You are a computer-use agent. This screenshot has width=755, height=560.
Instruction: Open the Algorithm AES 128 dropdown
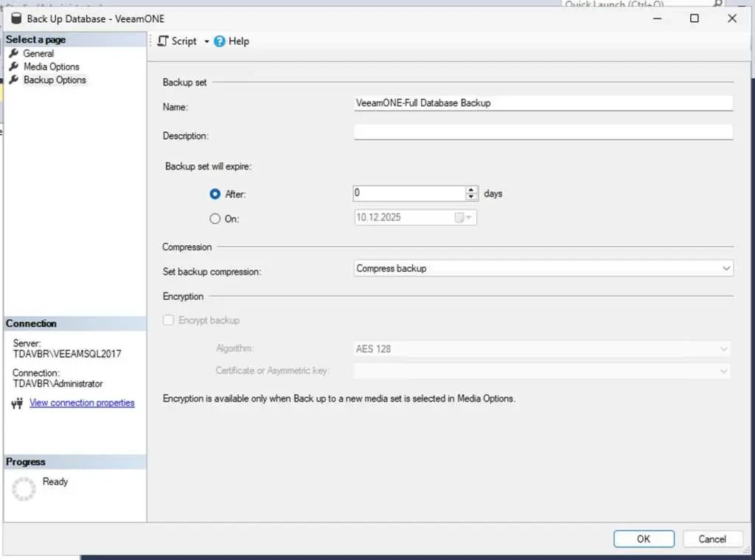[542, 349]
